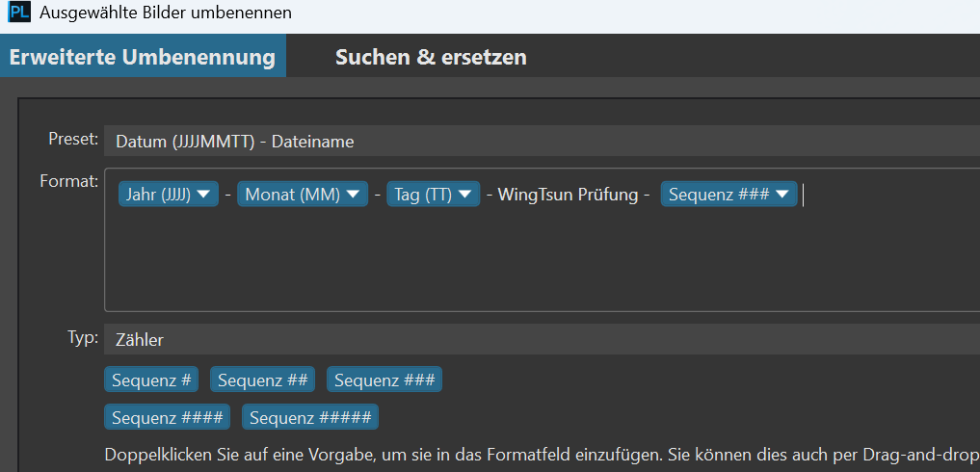The width and height of the screenshot is (980, 472).
Task: Pick Sequenz ### preset below Typ
Action: (x=384, y=380)
